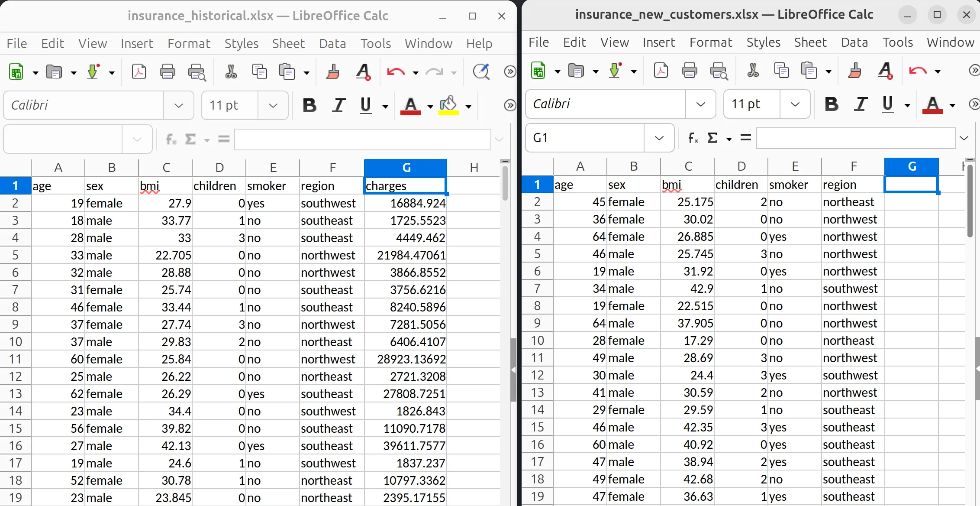
Task: Click Save icon in new_customers window
Action: coord(615,71)
